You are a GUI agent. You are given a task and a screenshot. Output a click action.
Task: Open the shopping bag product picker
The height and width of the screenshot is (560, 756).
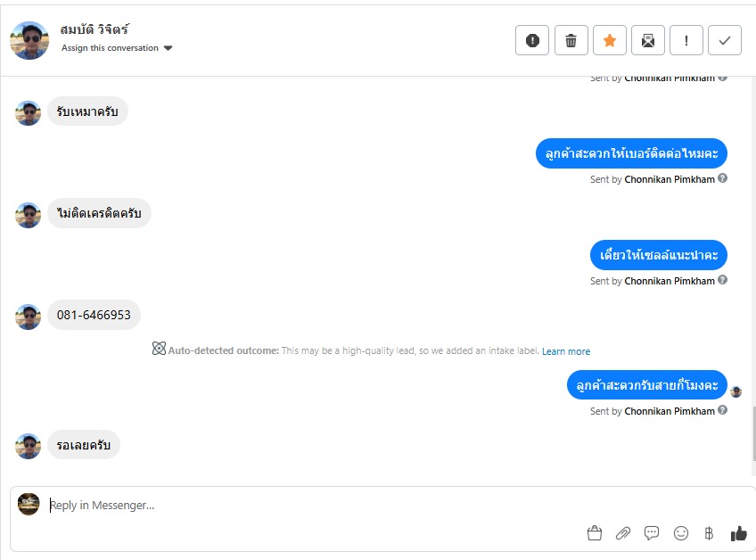click(595, 533)
